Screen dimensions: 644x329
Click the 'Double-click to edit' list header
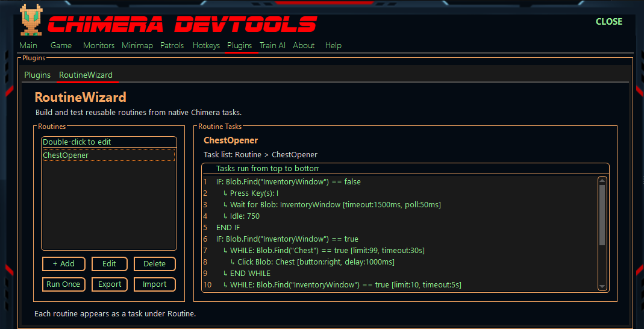pyautogui.click(x=109, y=142)
